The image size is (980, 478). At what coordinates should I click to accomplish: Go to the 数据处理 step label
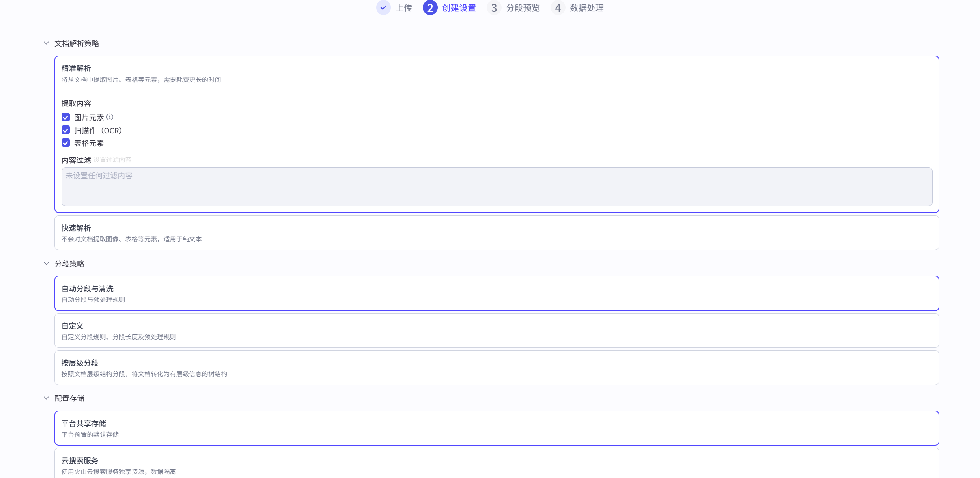tap(586, 8)
